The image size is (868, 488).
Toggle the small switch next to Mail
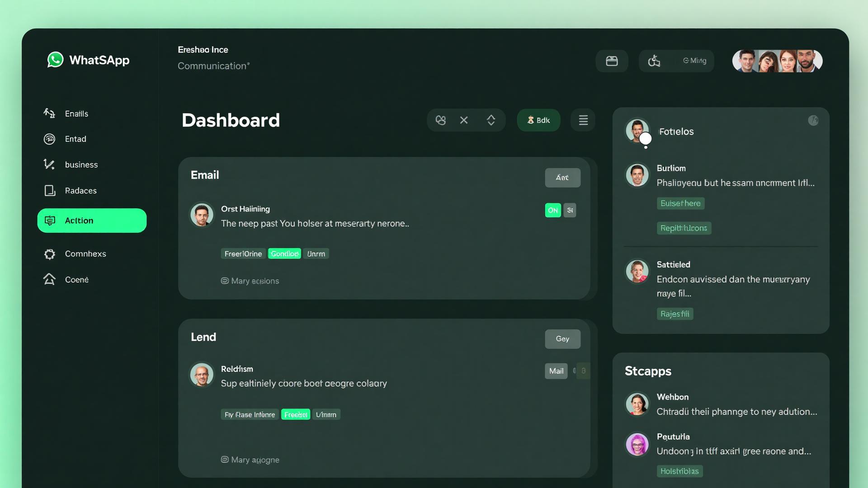(581, 371)
